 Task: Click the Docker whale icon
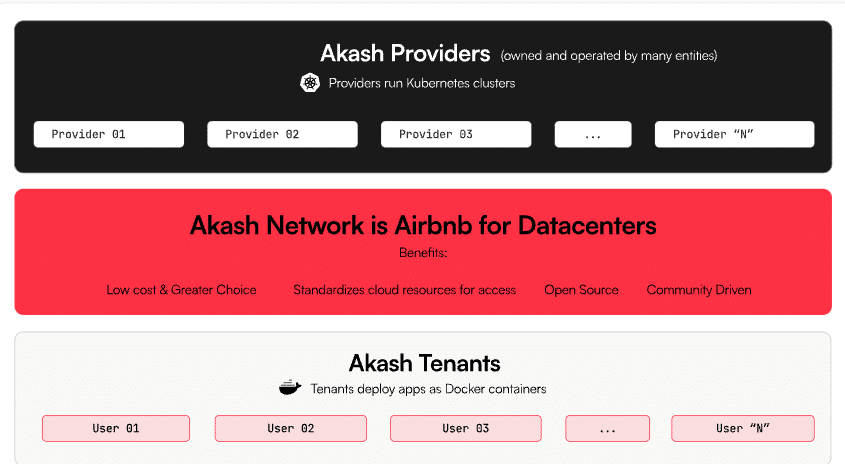pyautogui.click(x=290, y=387)
